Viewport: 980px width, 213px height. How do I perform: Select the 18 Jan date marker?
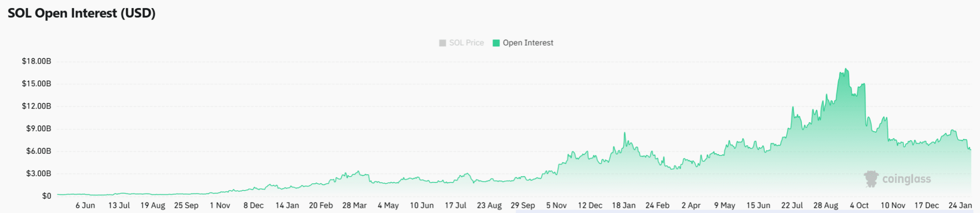(x=624, y=206)
